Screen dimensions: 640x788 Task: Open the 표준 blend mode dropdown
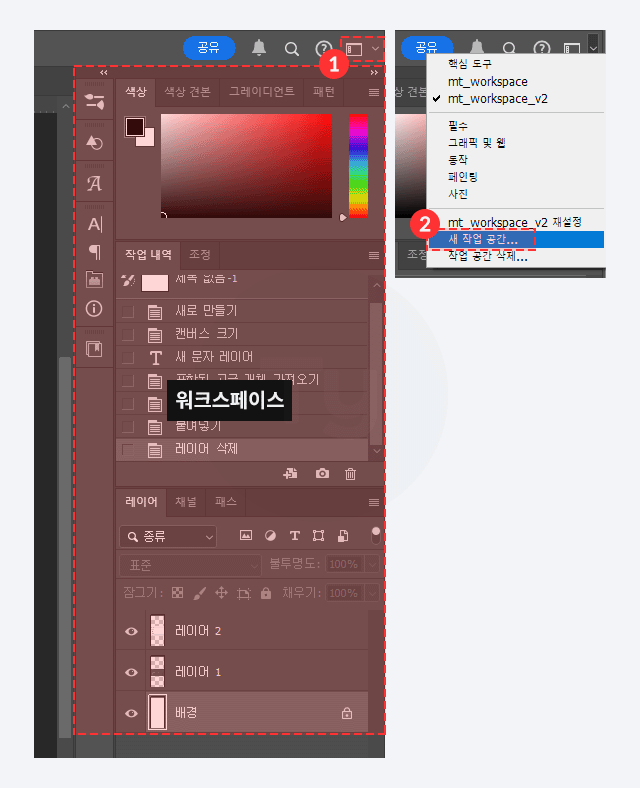(190, 566)
